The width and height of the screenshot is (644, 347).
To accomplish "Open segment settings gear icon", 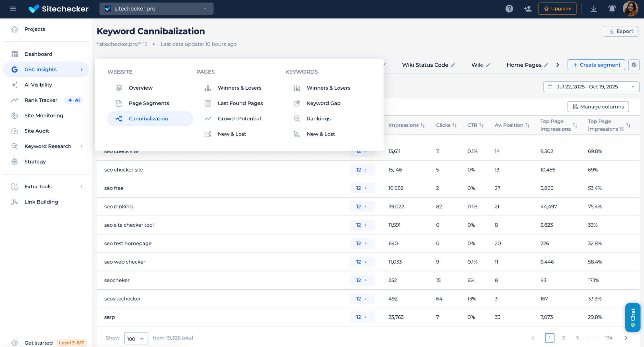I will coord(634,65).
